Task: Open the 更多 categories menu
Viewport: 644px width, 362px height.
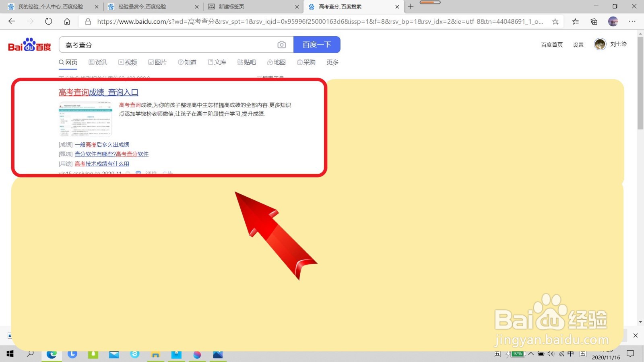Action: (332, 62)
